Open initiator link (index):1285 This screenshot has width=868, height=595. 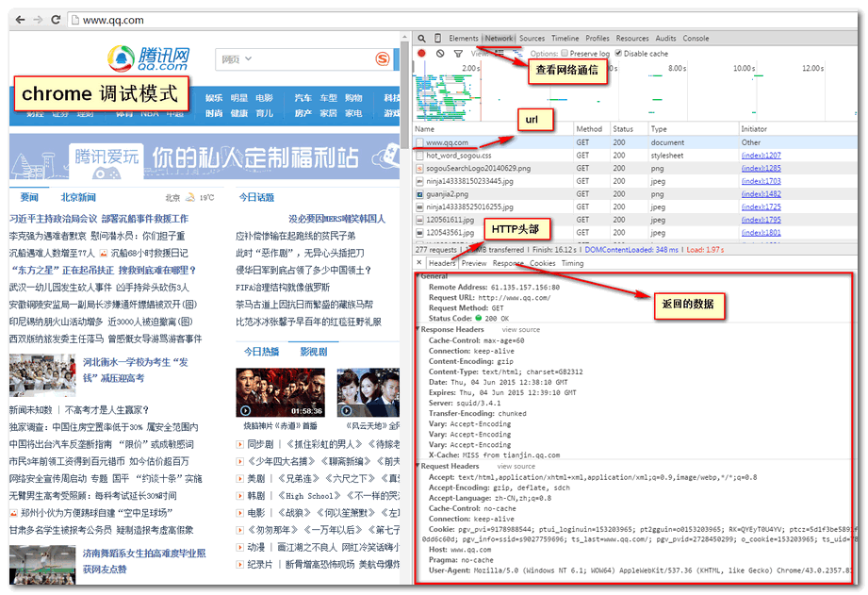(762, 169)
